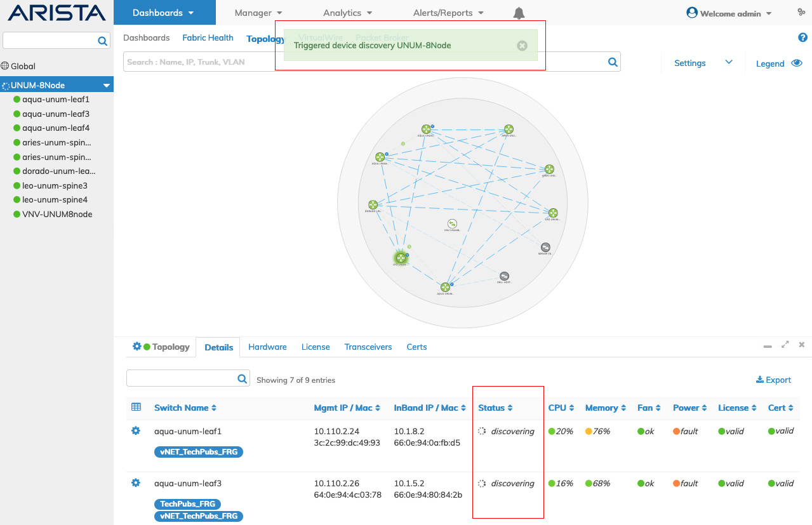This screenshot has height=525, width=812.
Task: Select the Details tab
Action: 219,347
